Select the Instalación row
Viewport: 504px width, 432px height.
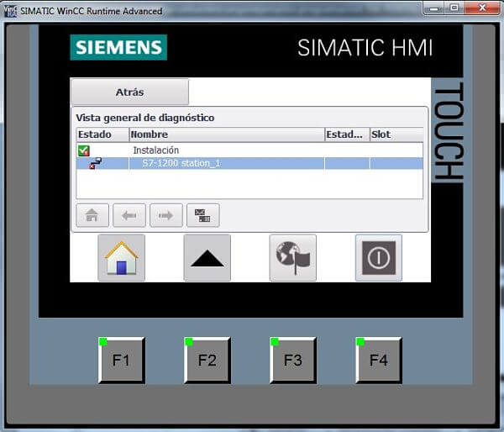[249, 150]
